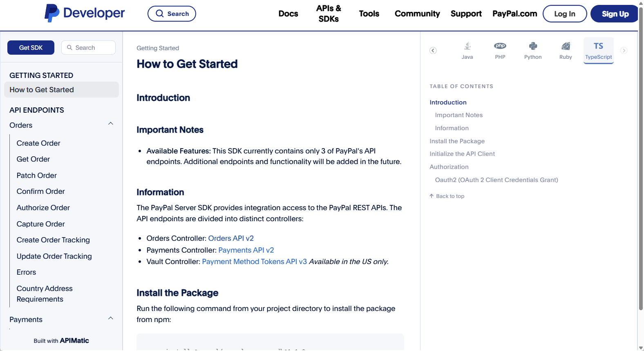The width and height of the screenshot is (644, 351).
Task: Click the Orders section label in sidebar
Action: pyautogui.click(x=21, y=125)
